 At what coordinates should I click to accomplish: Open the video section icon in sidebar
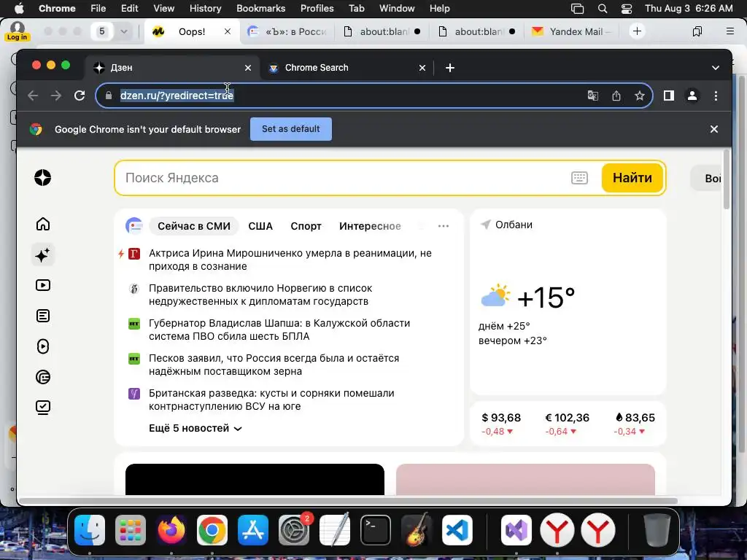(x=43, y=285)
